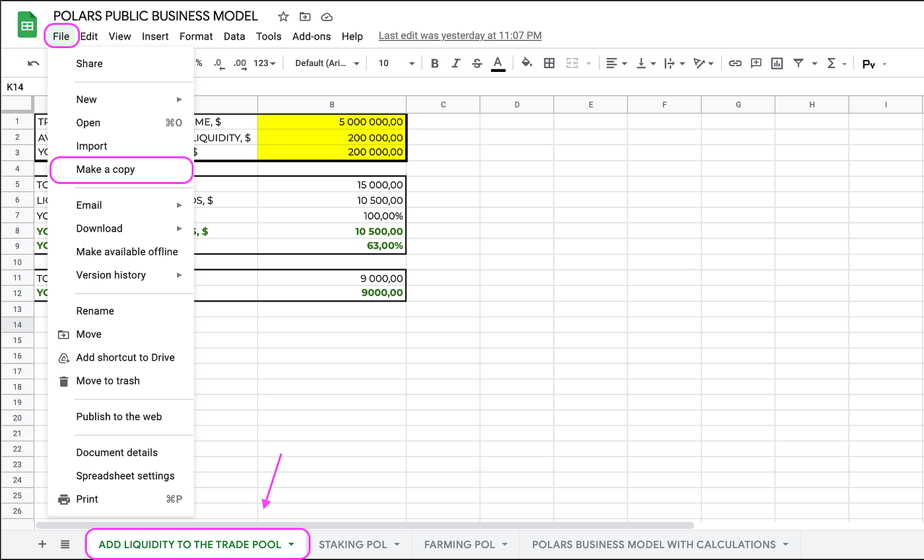Screen dimensions: 924x560
Task: Open the Add-ons menu
Action: (x=312, y=36)
